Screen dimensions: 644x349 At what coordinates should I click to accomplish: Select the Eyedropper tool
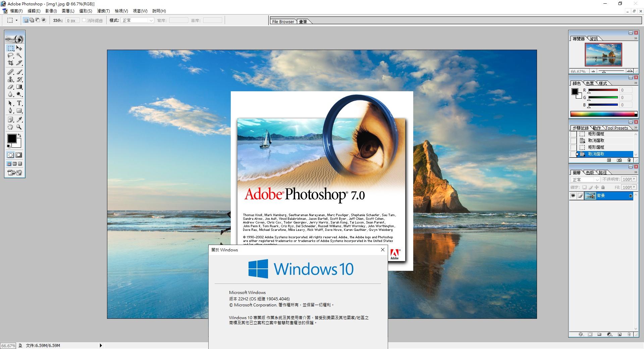click(x=19, y=119)
